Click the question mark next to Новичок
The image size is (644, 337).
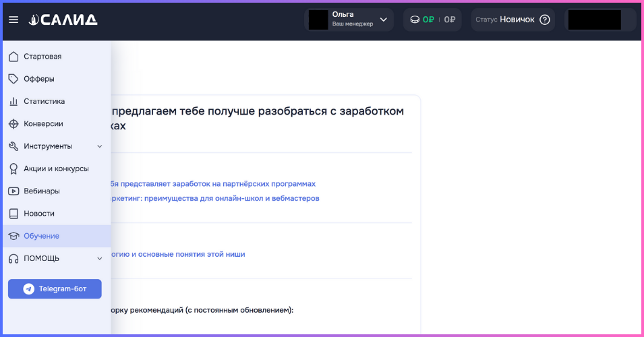(x=545, y=20)
